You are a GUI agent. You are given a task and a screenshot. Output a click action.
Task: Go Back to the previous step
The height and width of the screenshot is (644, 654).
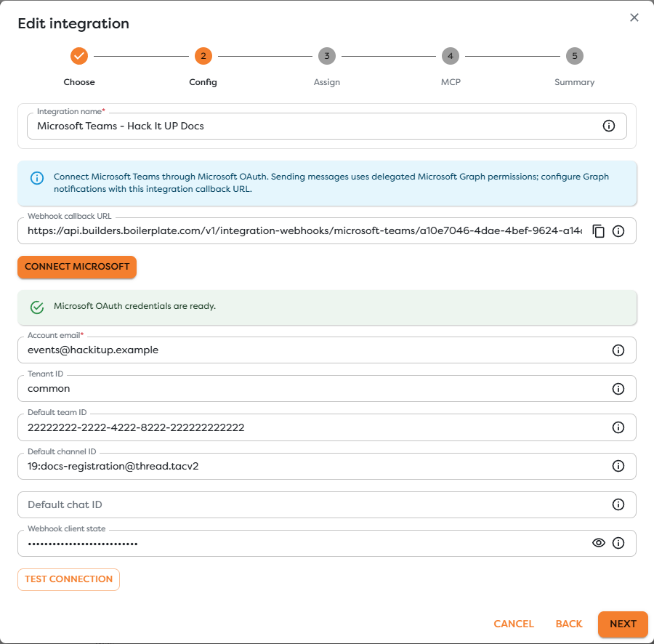click(x=569, y=624)
